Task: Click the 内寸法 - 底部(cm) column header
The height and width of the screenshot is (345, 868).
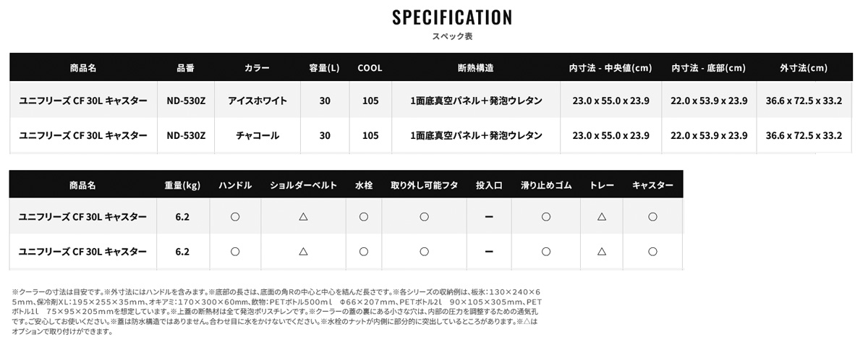Action: 708,68
